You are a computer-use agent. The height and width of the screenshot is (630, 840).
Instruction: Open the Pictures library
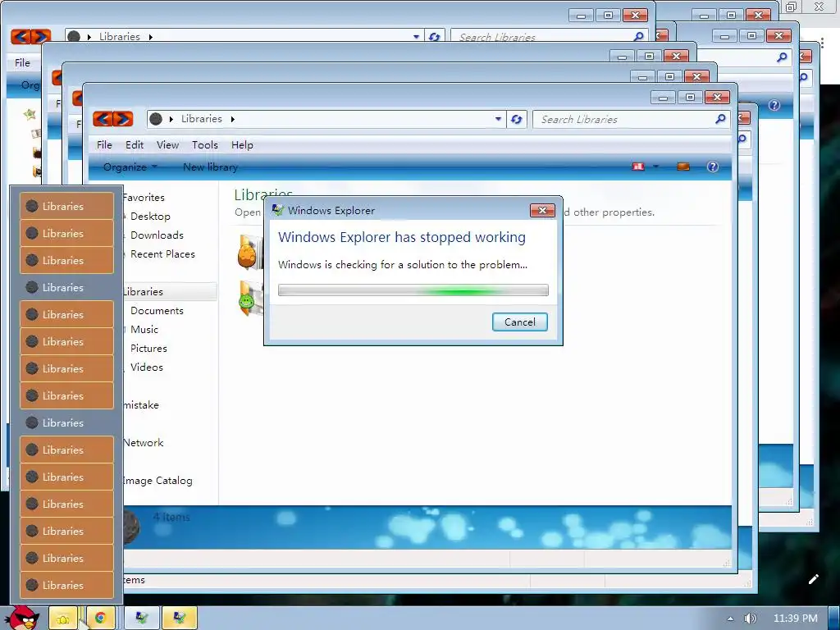point(148,348)
